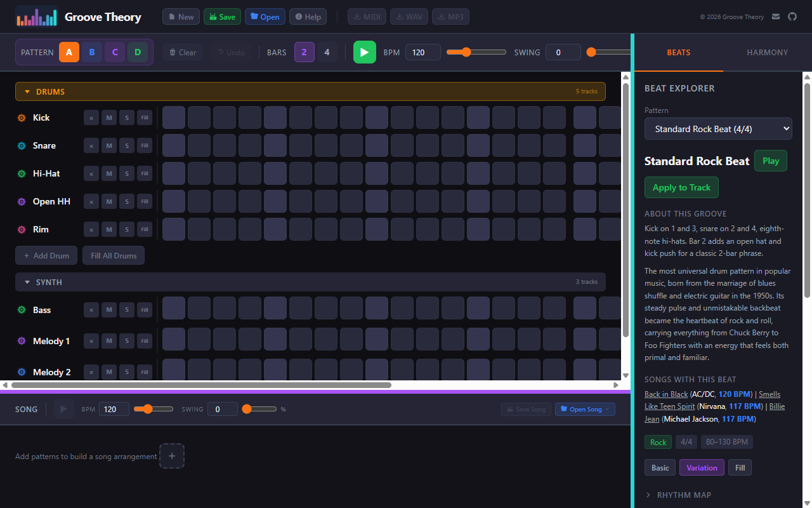Image resolution: width=812 pixels, height=508 pixels.
Task: Switch to the HARMONY tab
Action: [767, 52]
